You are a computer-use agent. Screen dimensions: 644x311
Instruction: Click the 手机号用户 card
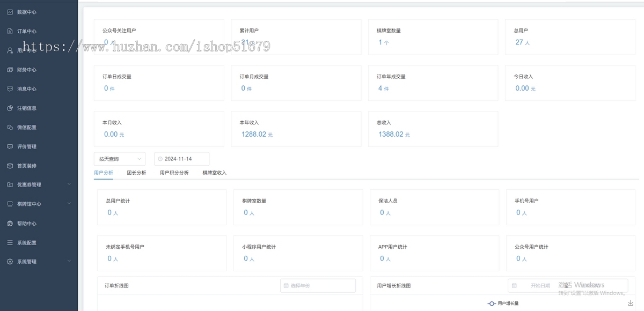tap(570, 207)
